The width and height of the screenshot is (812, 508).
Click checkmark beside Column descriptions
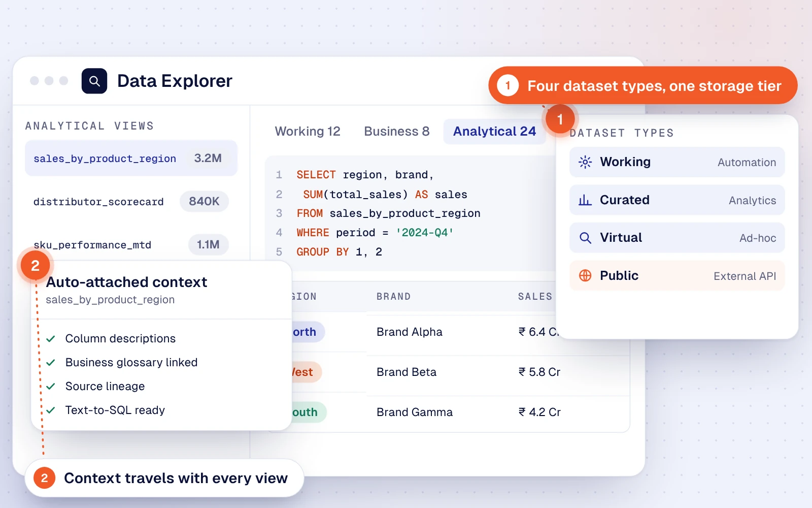(x=51, y=339)
